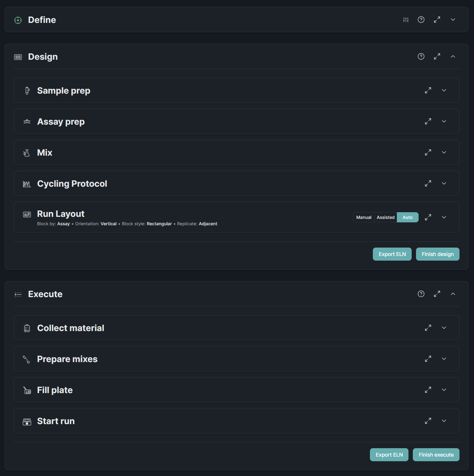Select Assisted mode for Run Layout
The width and height of the screenshot is (474, 476).
(386, 217)
